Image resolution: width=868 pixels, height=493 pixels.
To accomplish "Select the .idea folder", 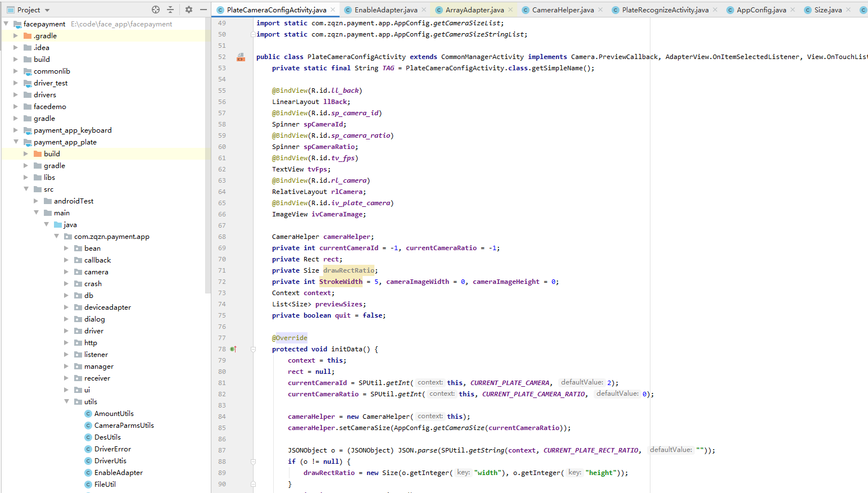I will pos(41,47).
